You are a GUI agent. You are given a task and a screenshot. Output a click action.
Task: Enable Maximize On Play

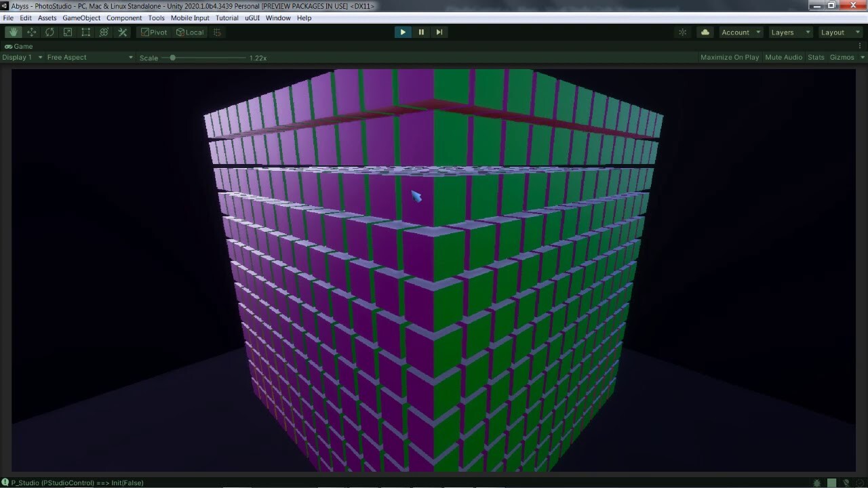(729, 57)
